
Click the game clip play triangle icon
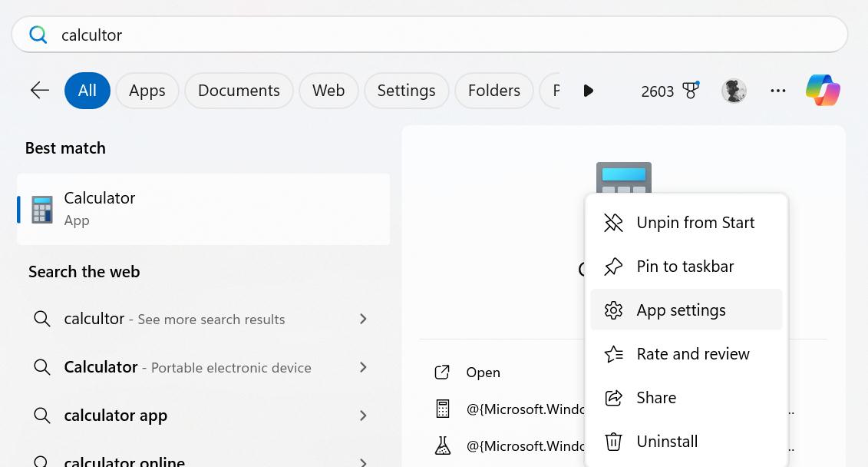[x=588, y=90]
